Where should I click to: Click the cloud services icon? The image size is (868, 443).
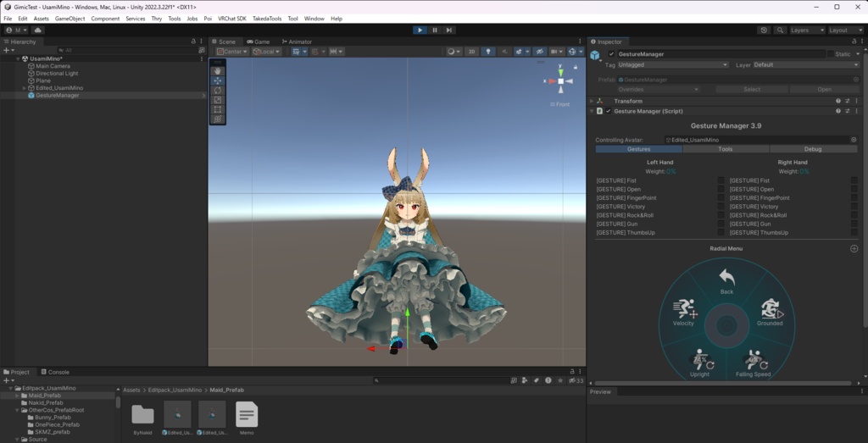37,30
